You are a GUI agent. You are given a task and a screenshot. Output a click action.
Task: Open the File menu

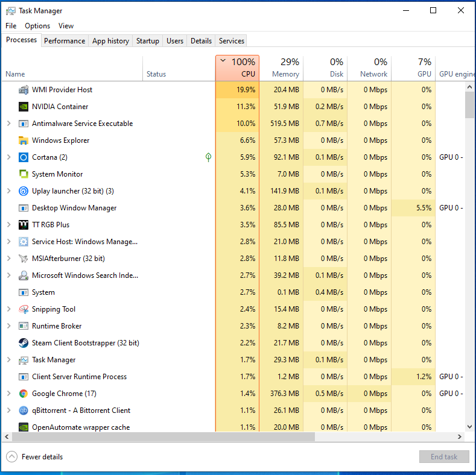(11, 26)
